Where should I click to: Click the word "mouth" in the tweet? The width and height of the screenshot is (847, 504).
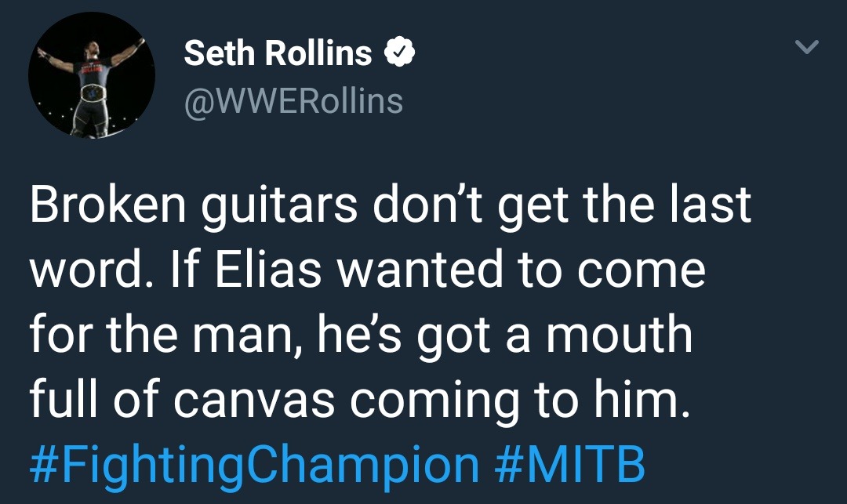pyautogui.click(x=619, y=335)
